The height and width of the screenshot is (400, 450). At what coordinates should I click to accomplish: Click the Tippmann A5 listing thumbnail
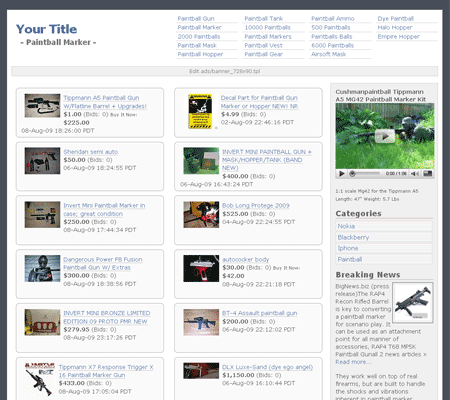(x=42, y=106)
